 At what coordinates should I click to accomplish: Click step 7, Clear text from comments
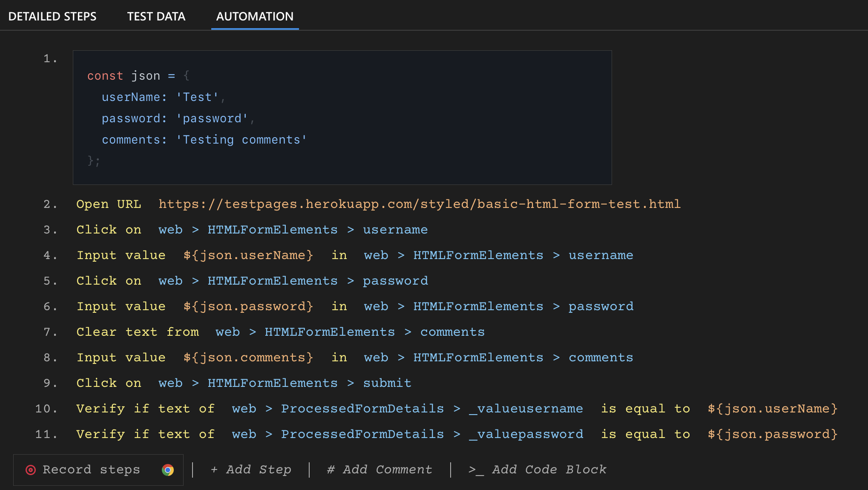(280, 331)
